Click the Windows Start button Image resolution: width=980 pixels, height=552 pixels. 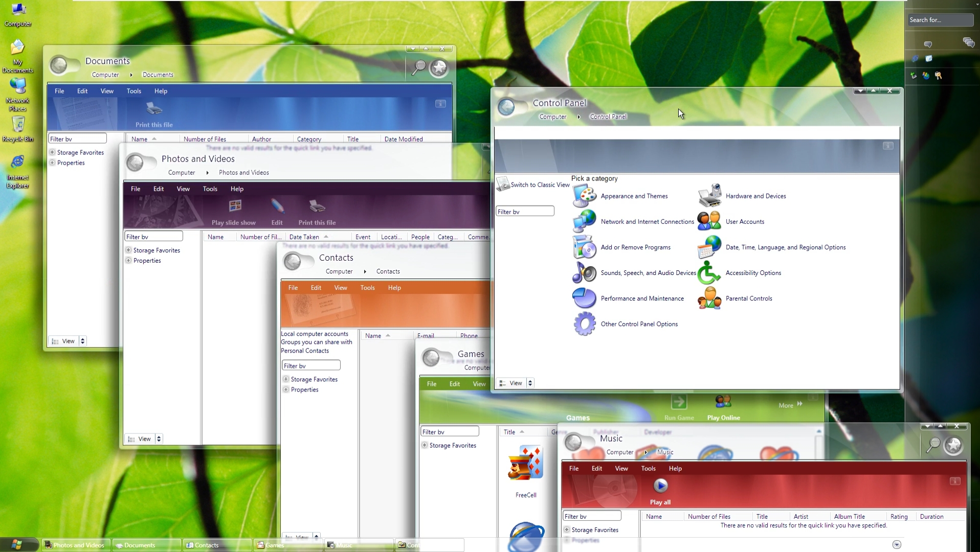17,545
